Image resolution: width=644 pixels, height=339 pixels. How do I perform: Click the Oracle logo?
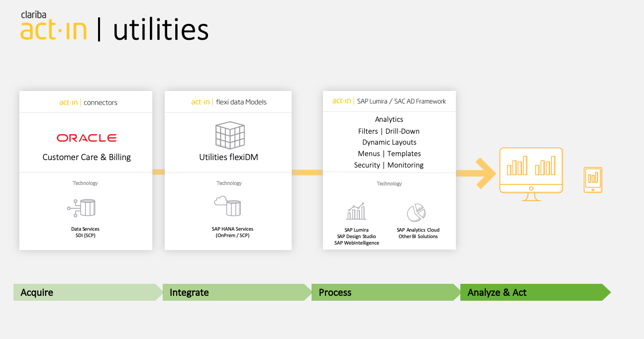87,138
